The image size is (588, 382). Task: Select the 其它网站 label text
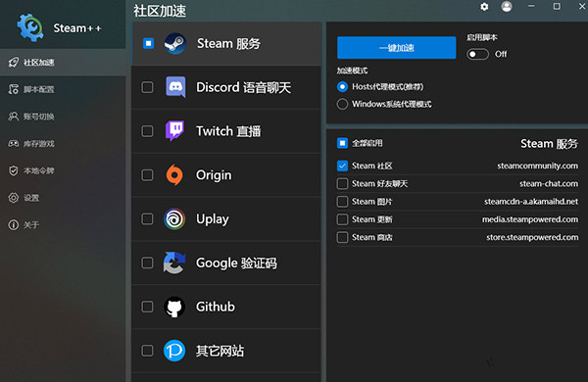click(220, 351)
